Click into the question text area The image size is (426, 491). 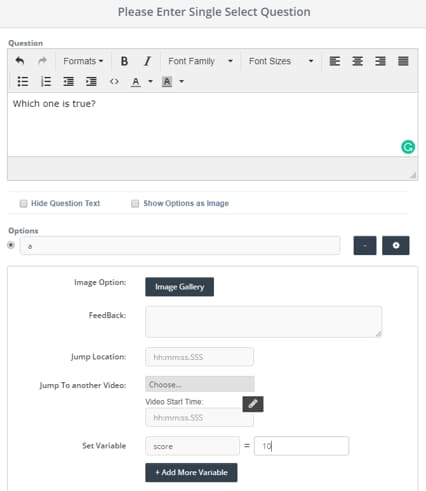[213, 125]
